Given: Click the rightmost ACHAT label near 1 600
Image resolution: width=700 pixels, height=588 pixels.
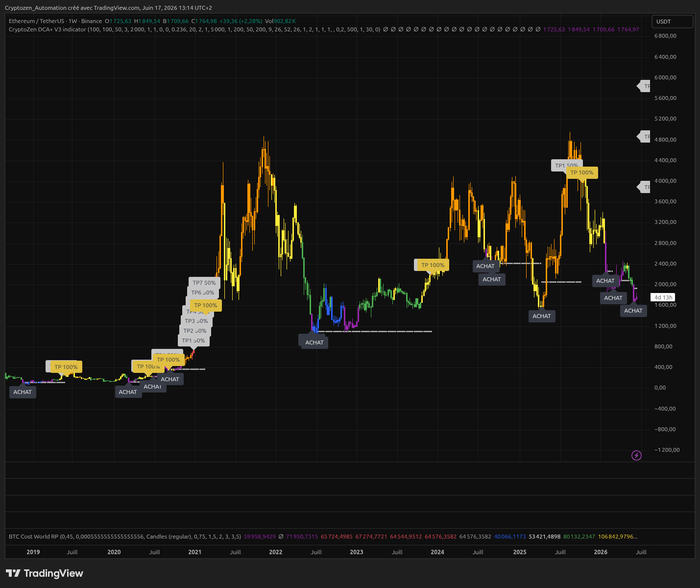Looking at the screenshot, I should pos(633,311).
